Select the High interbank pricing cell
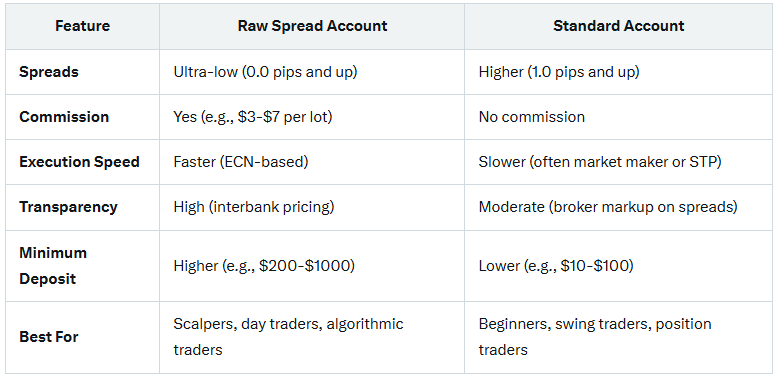The width and height of the screenshot is (778, 380). pyautogui.click(x=254, y=207)
